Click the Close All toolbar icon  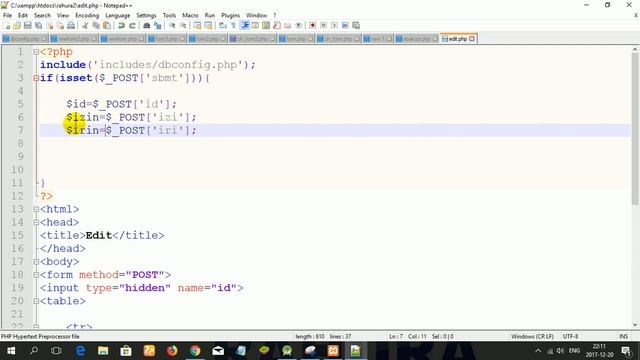pos(60,25)
